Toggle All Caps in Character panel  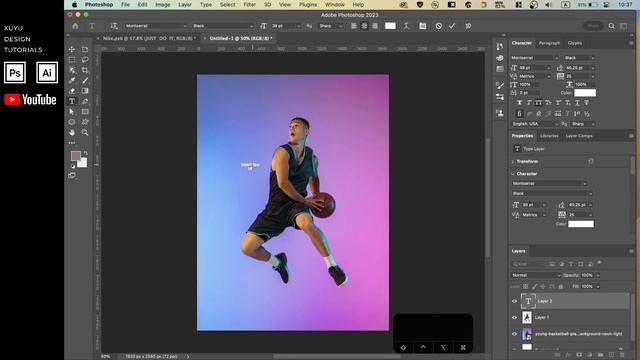539,103
